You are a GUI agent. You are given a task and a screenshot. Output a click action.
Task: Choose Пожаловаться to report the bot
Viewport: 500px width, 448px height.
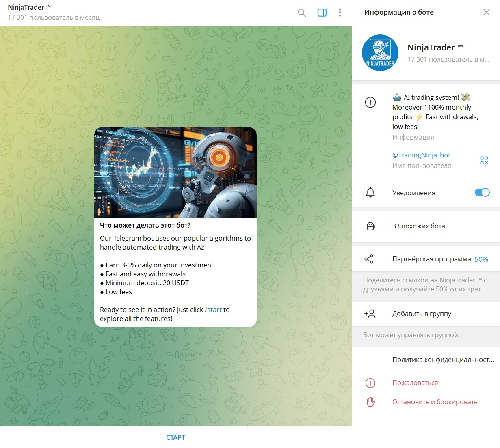pyautogui.click(x=415, y=383)
